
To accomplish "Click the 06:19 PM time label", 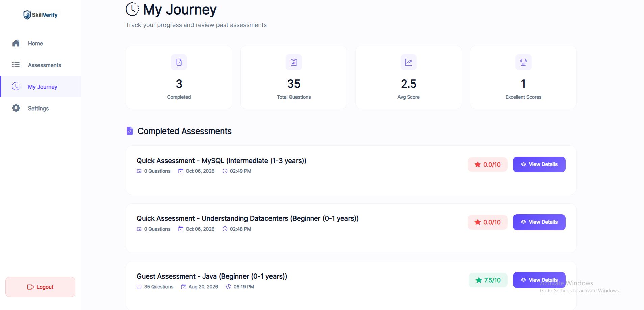I will [244, 287].
